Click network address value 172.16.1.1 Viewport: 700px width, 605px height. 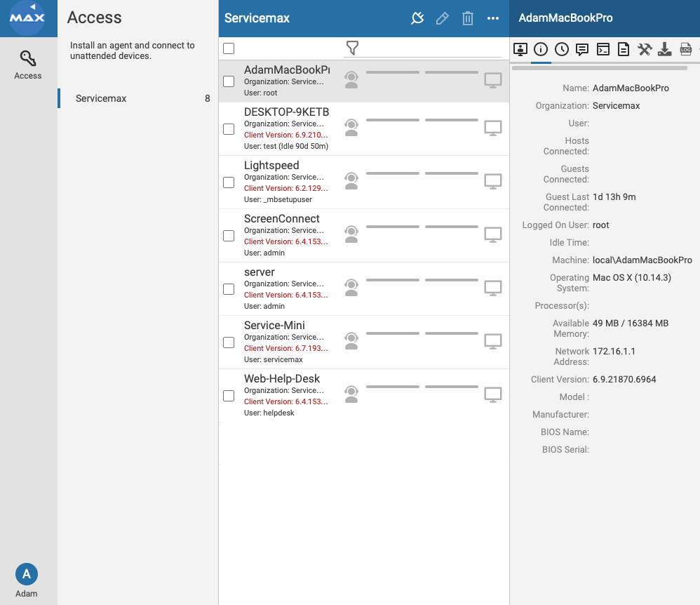tap(614, 351)
